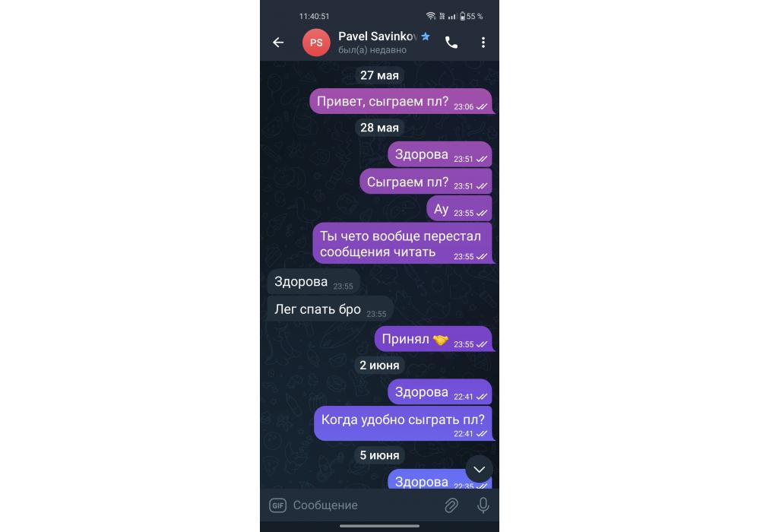The width and height of the screenshot is (760, 532).
Task: Open Pavel Savinkov contact info header
Action: [378, 42]
